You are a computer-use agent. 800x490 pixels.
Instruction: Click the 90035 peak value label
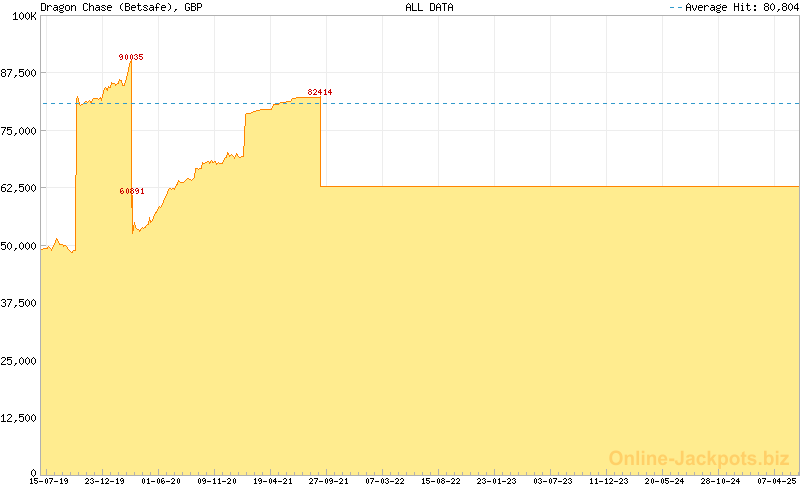point(131,57)
